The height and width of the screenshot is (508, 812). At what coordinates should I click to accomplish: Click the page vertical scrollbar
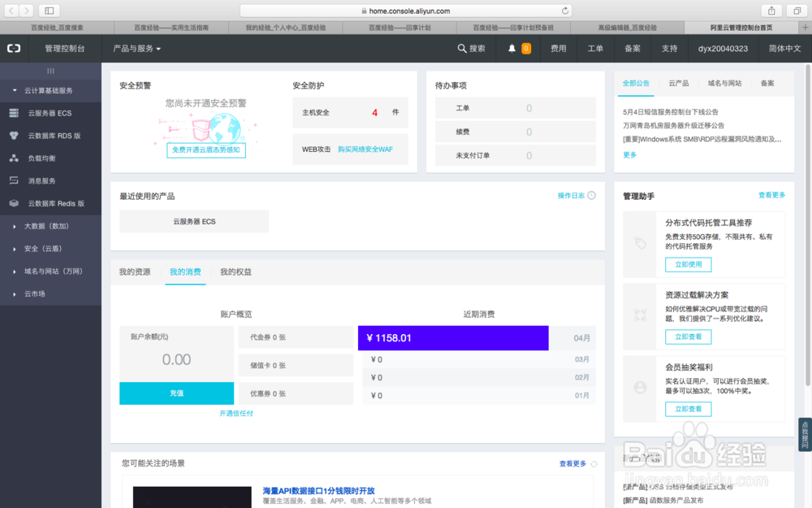(x=807, y=225)
